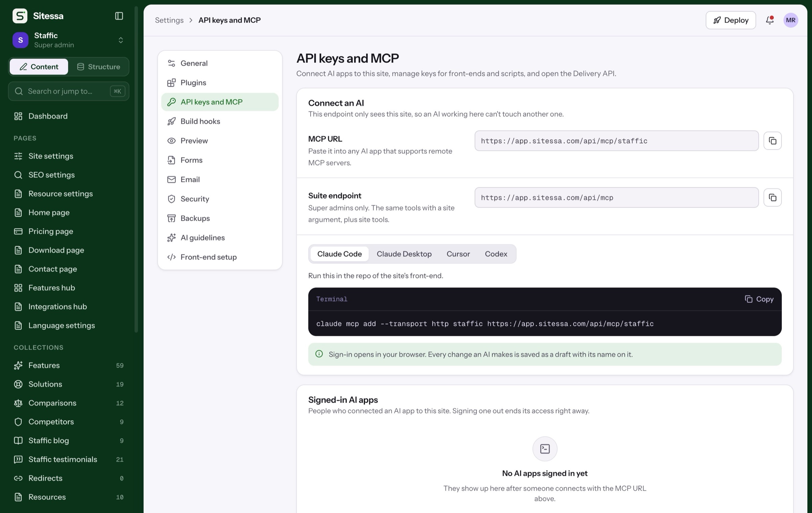This screenshot has width=812, height=513.
Task: Collapse the sidebar with the panel icon
Action: coord(119,16)
